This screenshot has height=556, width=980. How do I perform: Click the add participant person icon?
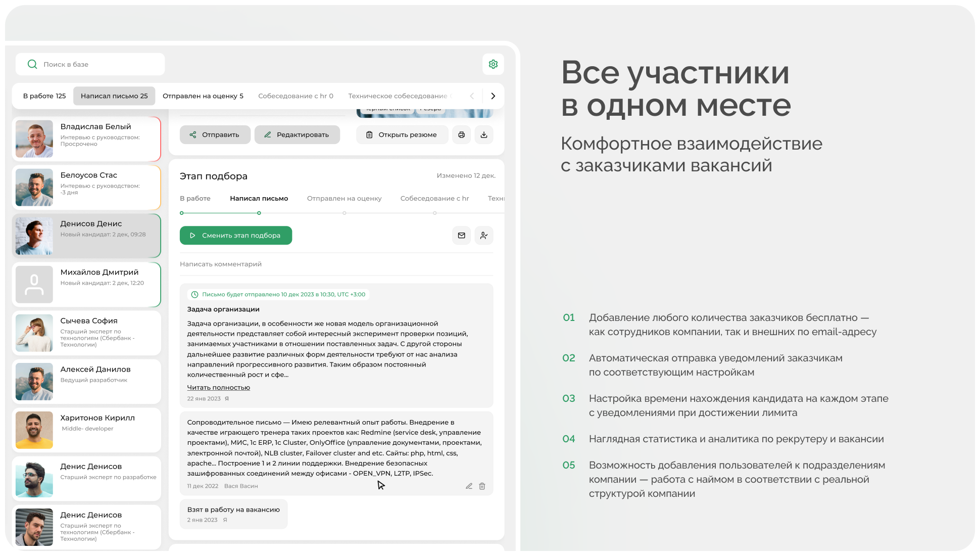[484, 236]
